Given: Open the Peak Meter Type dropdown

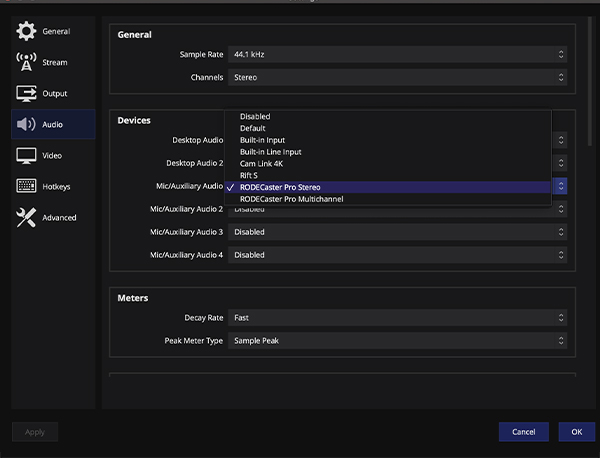Looking at the screenshot, I should tap(398, 341).
